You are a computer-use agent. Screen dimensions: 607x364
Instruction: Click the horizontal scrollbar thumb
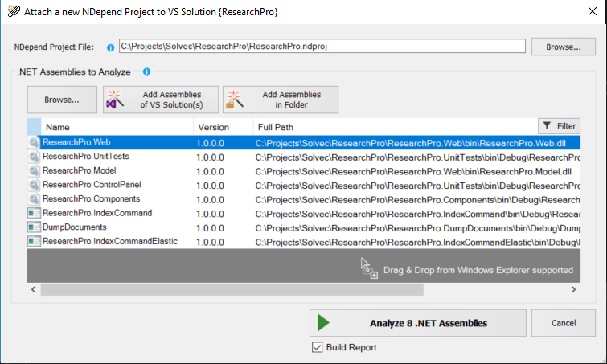click(232, 290)
